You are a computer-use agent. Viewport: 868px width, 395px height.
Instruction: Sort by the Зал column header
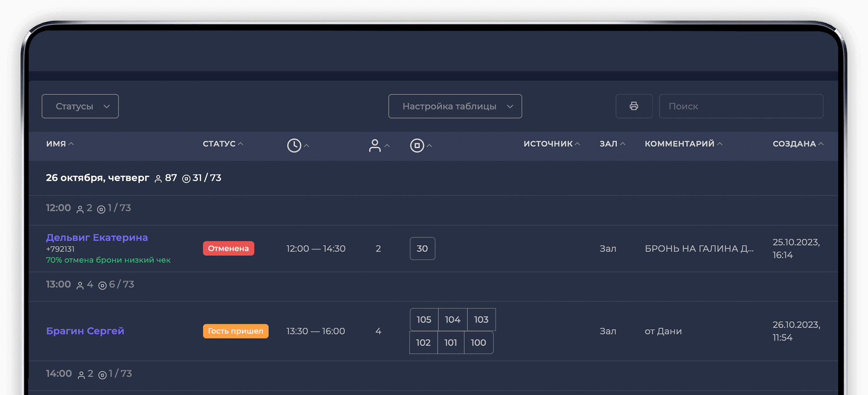[609, 144]
